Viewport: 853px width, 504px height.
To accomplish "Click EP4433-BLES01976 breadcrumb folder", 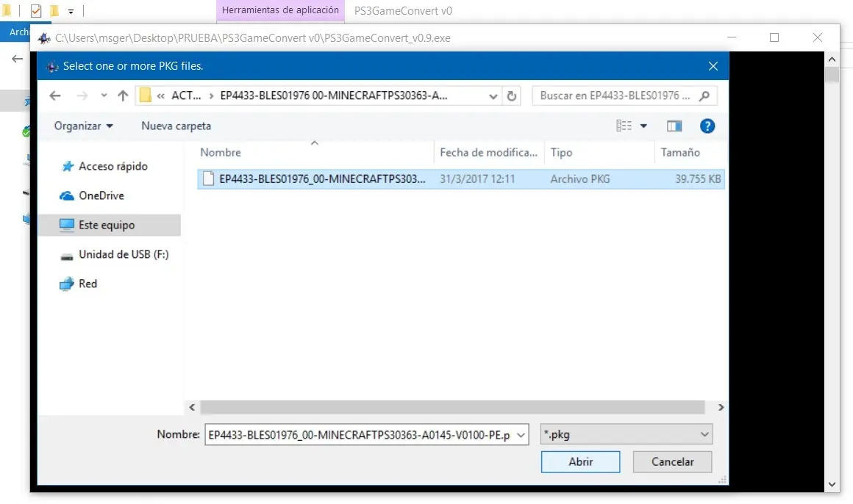I will tap(333, 96).
